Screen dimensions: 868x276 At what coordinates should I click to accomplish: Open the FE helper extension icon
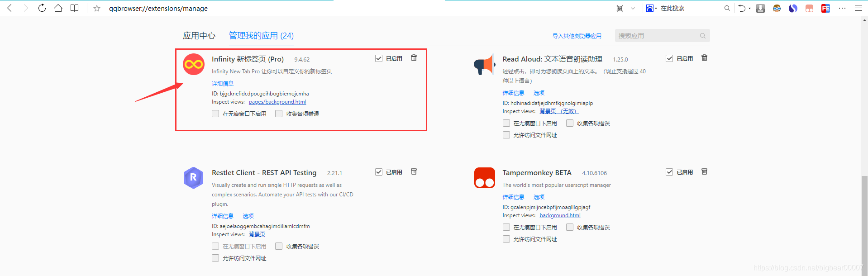(825, 8)
